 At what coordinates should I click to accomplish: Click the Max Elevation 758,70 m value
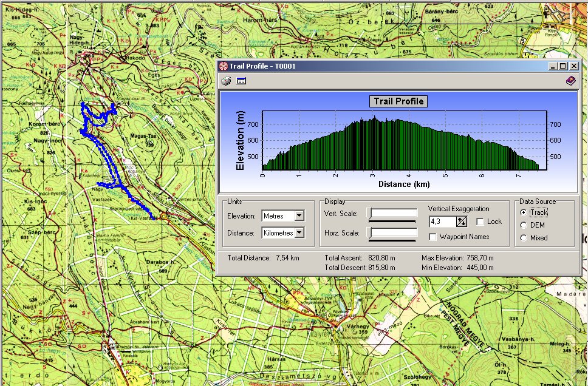point(480,258)
